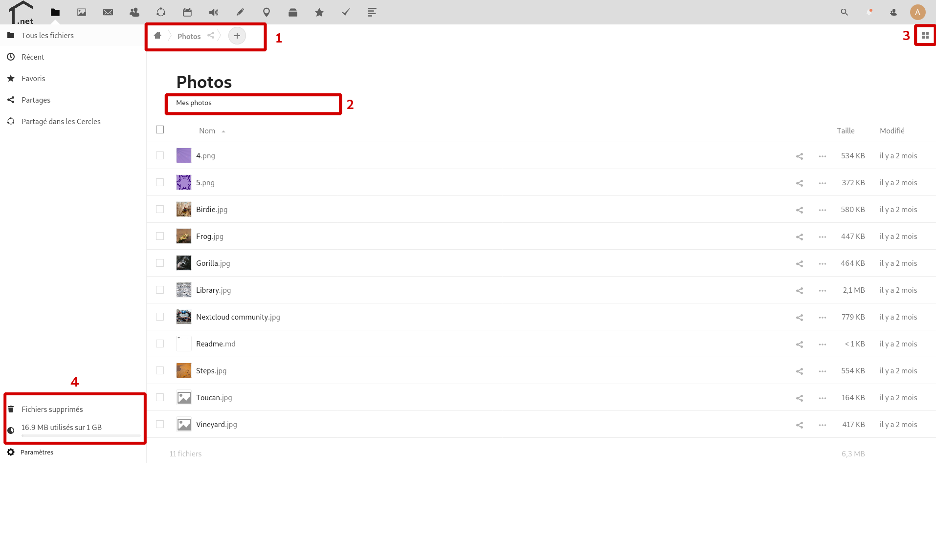This screenshot has height=560, width=936.
Task: Expand the new file plus button
Action: tap(237, 36)
